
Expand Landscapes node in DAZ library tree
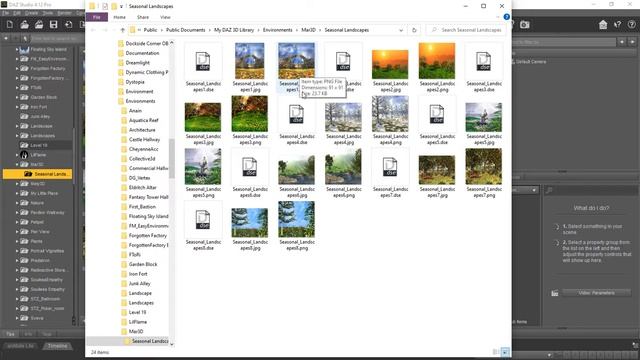[17, 136]
